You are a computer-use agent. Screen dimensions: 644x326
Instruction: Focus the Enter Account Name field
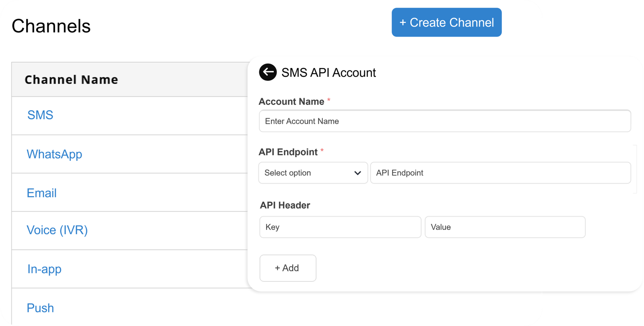444,121
